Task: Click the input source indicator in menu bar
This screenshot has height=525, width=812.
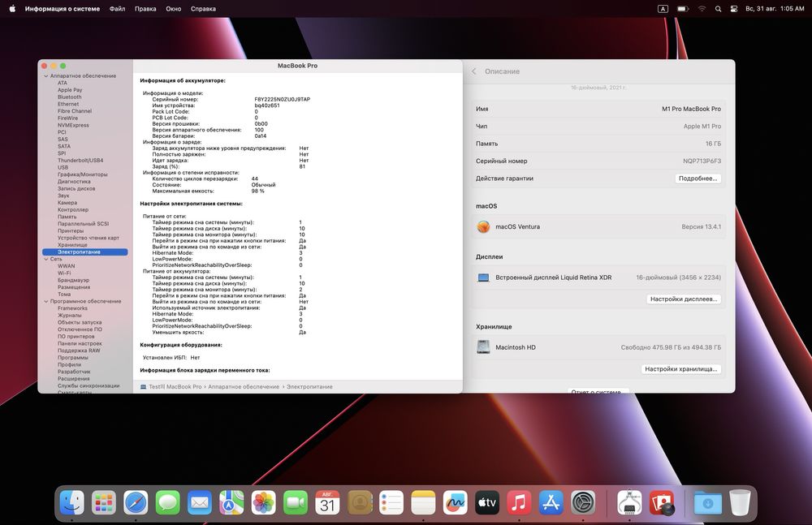Action: (663, 9)
